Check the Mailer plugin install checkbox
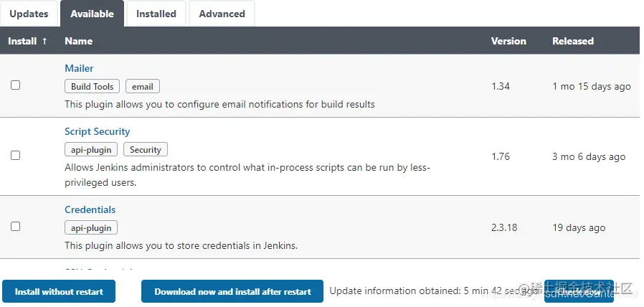Image resolution: width=644 pixels, height=307 pixels. click(15, 85)
